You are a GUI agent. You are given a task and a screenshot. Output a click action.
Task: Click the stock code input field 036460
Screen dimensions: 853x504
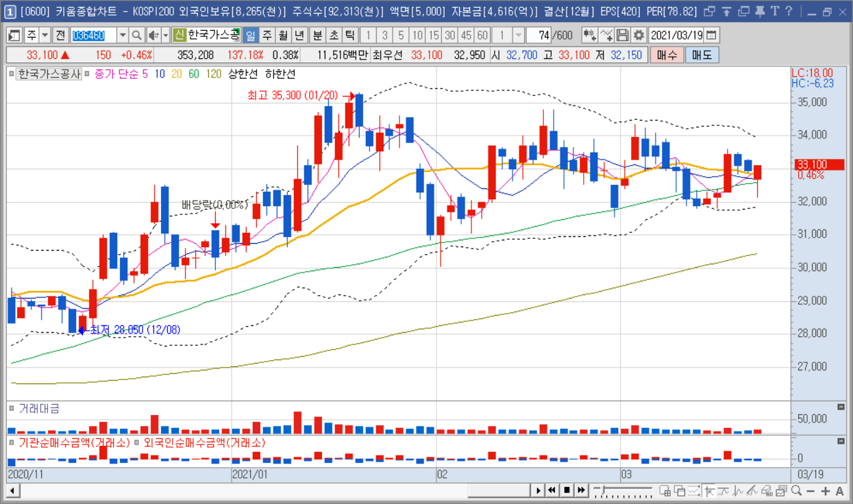point(94,36)
